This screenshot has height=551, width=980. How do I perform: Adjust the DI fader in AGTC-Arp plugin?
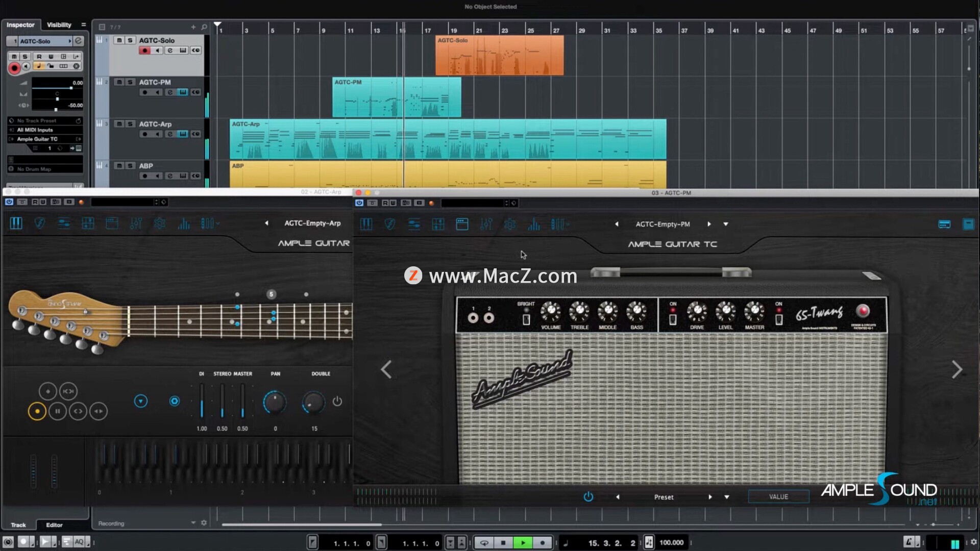tap(202, 401)
